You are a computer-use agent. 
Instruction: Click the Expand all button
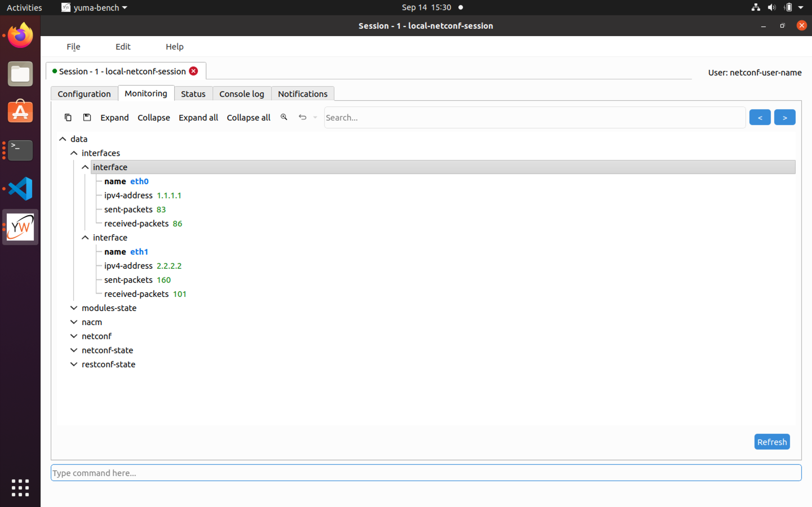[198, 117]
